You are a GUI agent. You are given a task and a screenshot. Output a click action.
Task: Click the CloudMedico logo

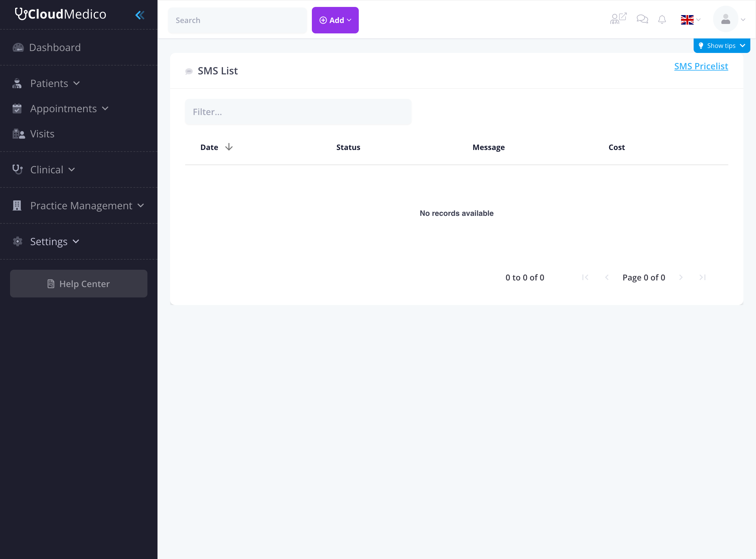coord(60,14)
